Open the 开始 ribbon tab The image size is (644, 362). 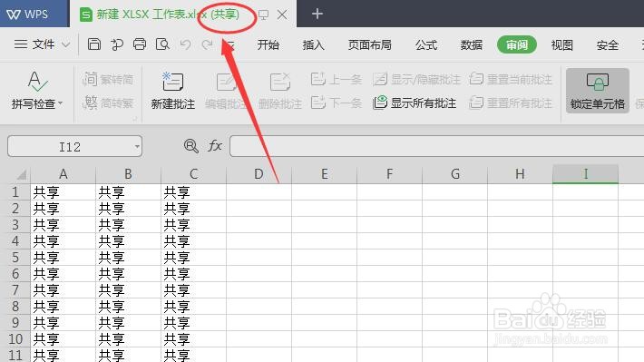[x=268, y=44]
